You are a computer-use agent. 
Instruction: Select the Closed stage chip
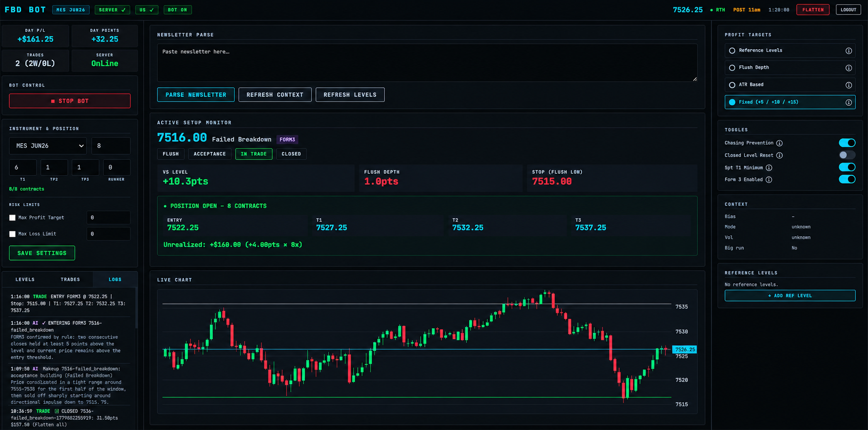click(x=291, y=154)
